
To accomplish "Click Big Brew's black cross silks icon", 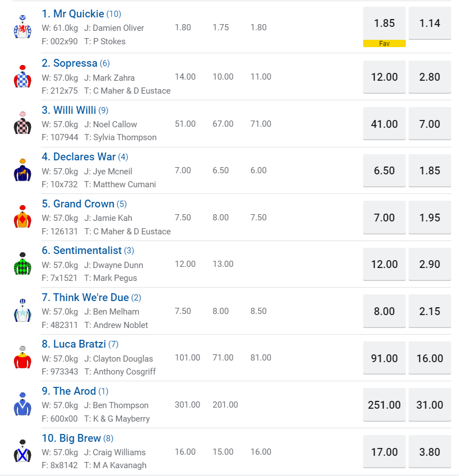I will click(22, 451).
